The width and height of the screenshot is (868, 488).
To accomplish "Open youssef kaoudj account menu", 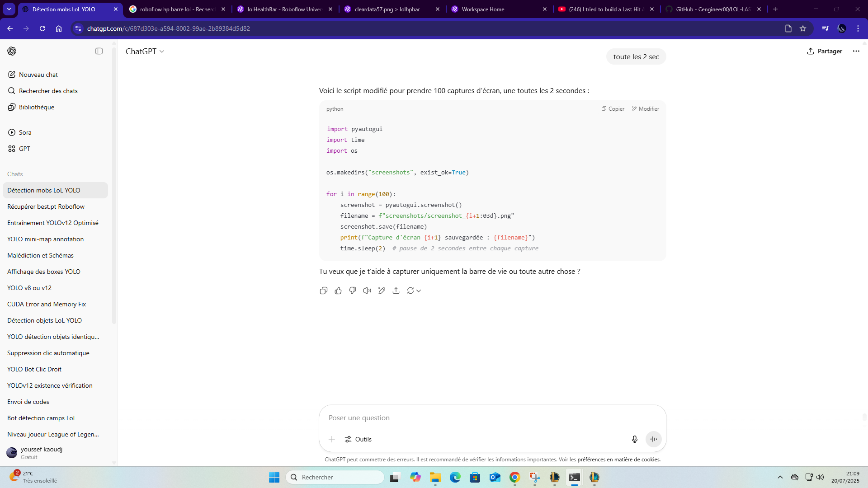I will (x=56, y=453).
